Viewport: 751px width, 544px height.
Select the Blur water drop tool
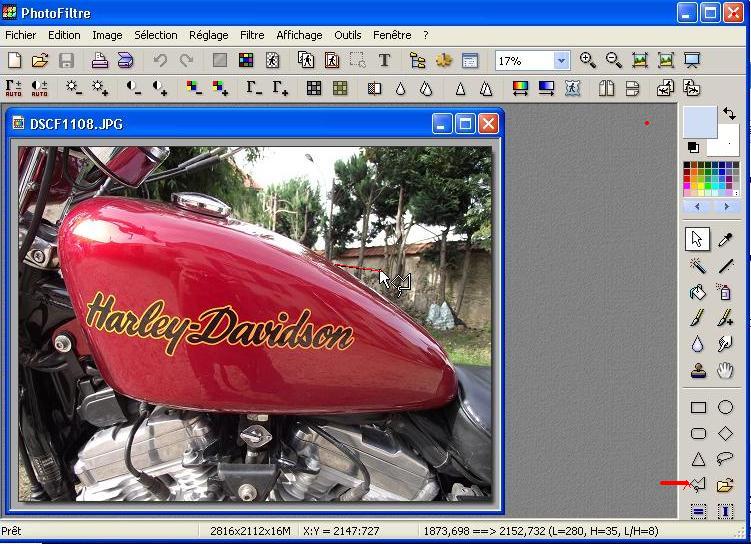(x=697, y=343)
